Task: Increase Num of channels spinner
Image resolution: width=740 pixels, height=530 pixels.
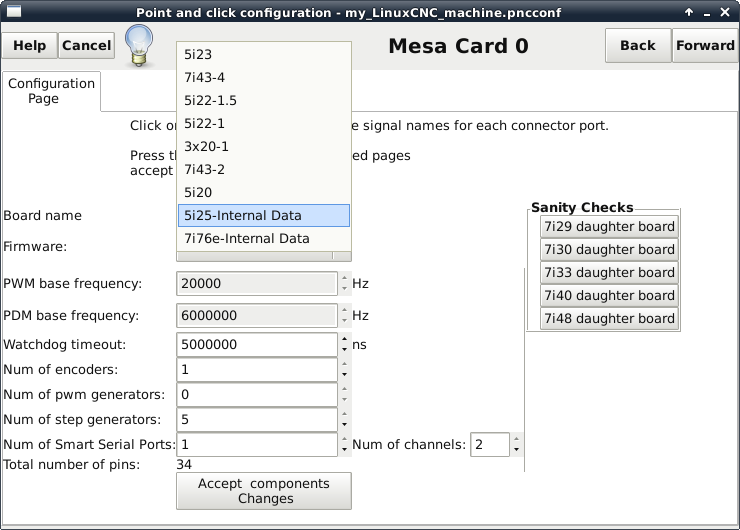Action: pos(517,439)
